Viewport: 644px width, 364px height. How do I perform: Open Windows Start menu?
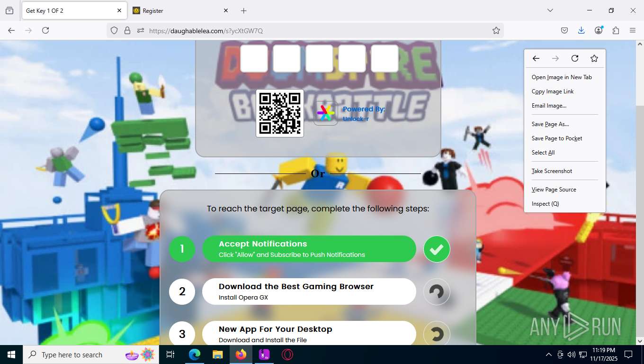[x=11, y=355]
